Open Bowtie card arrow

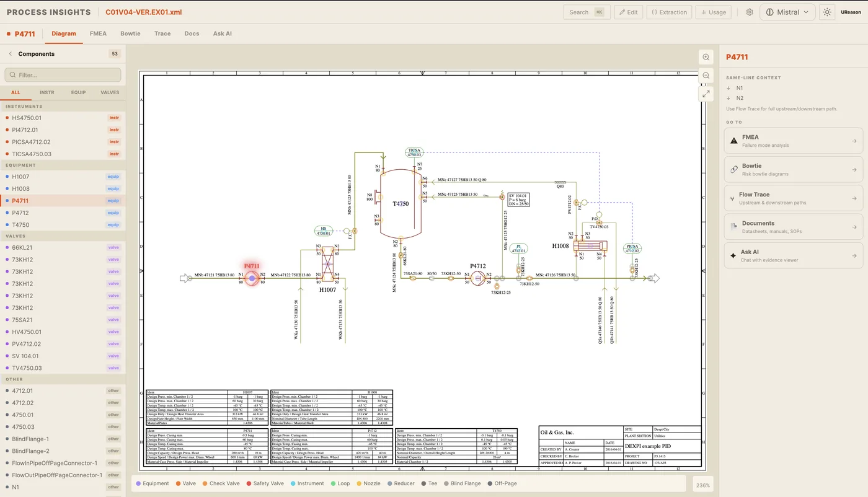pos(854,170)
